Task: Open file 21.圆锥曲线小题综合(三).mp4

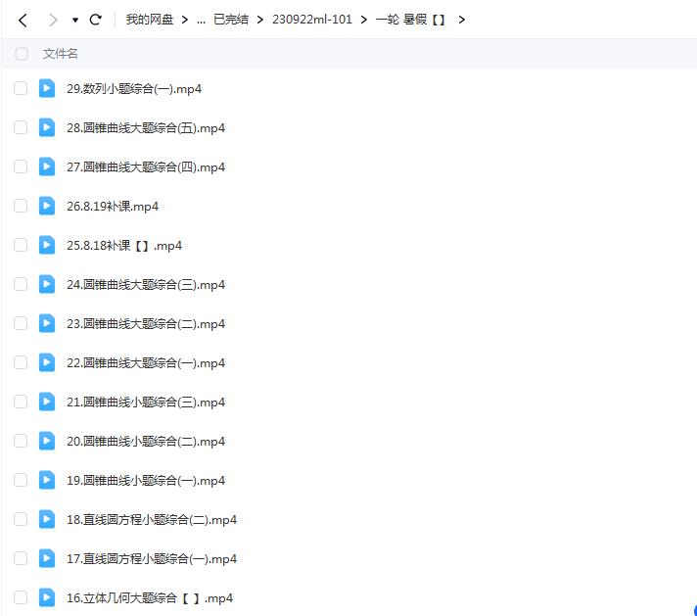Action: click(145, 402)
